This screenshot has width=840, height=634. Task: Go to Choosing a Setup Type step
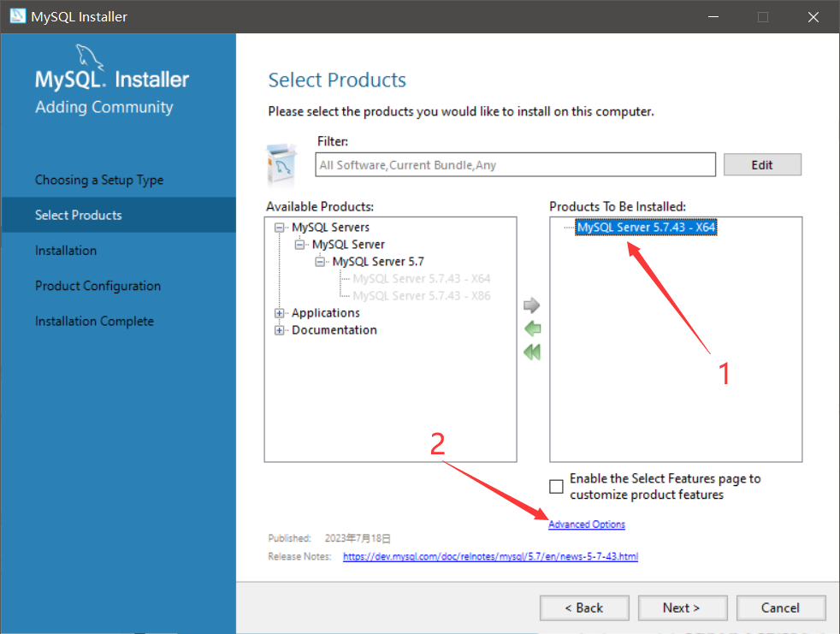99,180
